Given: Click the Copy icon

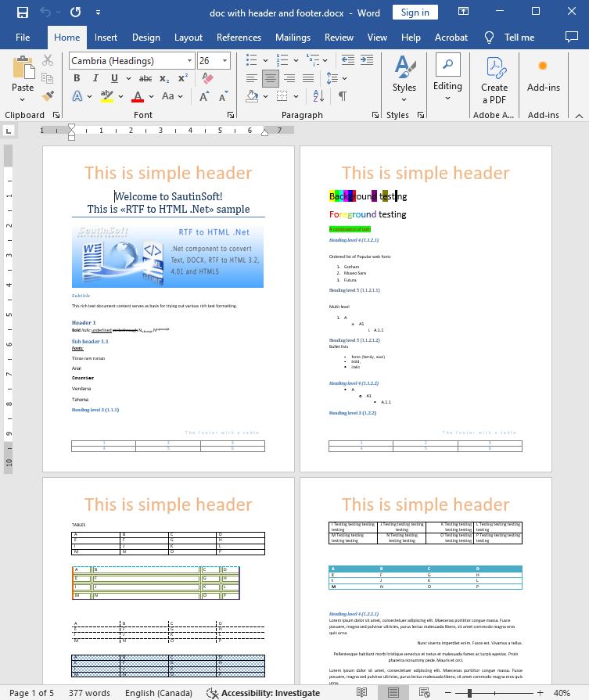Looking at the screenshot, I should [x=48, y=78].
